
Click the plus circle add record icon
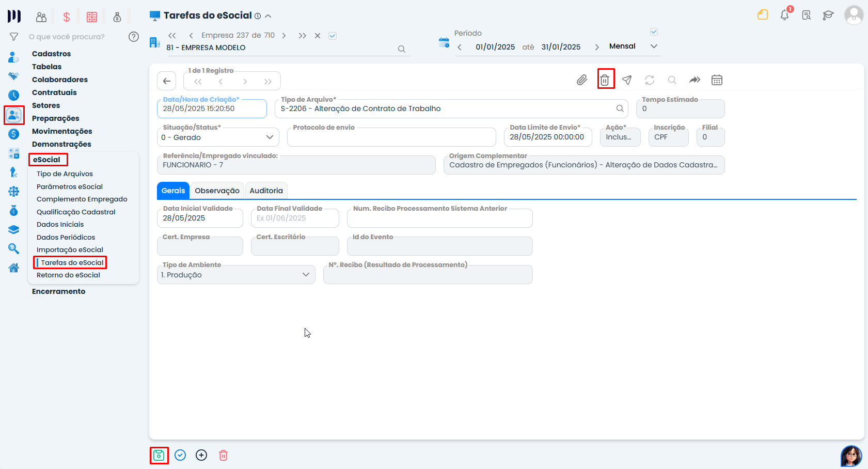click(x=201, y=455)
